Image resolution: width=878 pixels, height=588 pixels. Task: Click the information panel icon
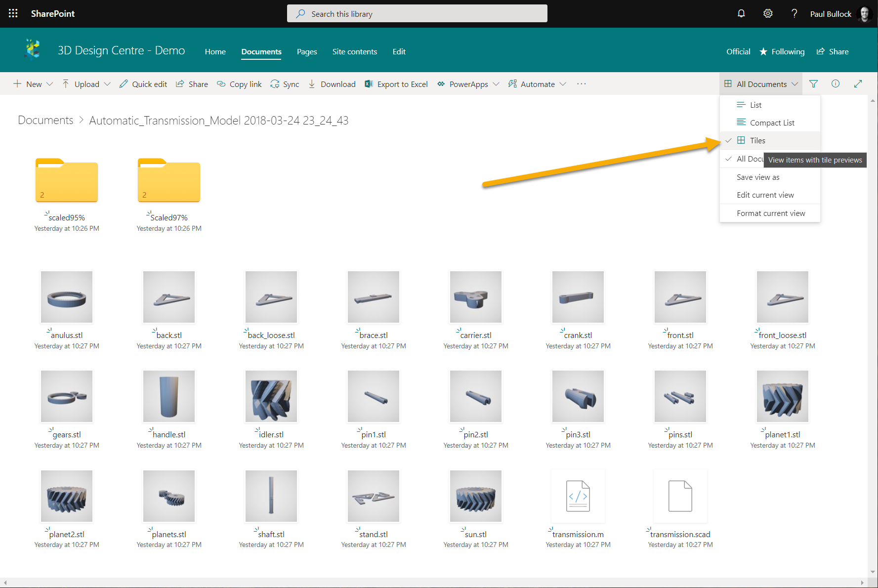pos(836,84)
